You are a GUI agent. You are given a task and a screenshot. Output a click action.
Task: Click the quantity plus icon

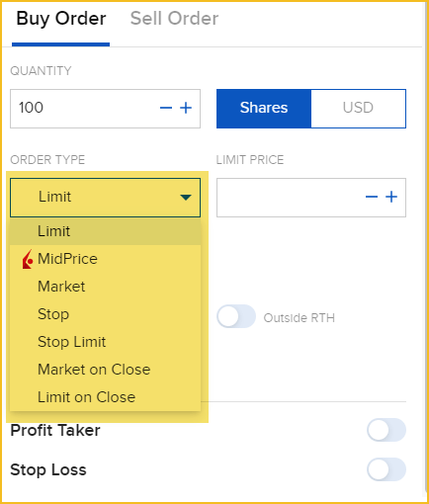(x=186, y=108)
